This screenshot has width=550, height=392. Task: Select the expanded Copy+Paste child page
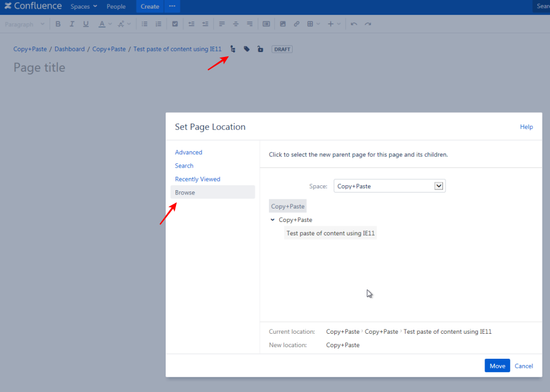point(295,220)
